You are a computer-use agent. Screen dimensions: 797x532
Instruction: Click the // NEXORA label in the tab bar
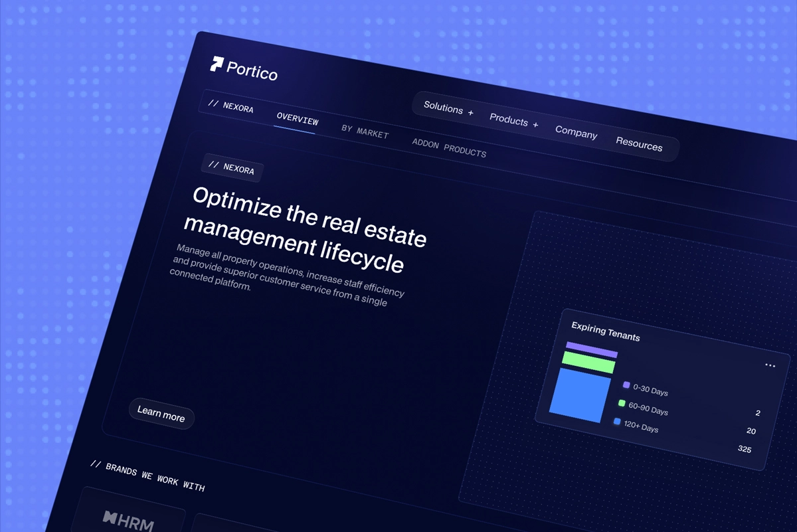click(230, 106)
